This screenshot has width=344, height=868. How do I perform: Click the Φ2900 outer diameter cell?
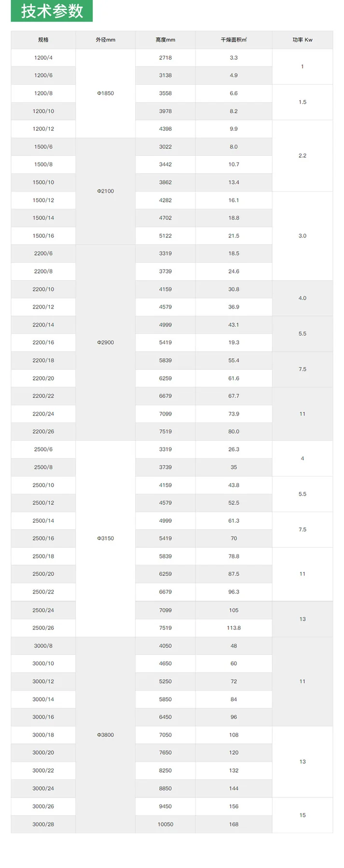(106, 342)
